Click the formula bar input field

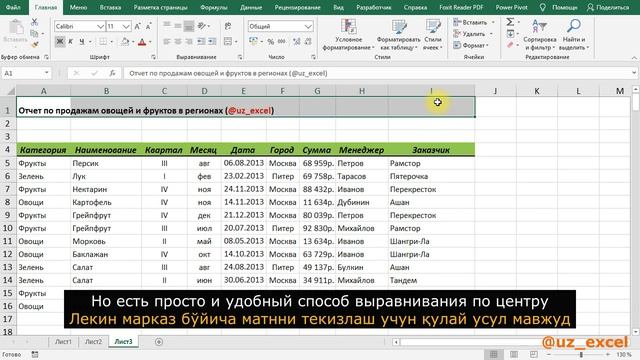(378, 73)
